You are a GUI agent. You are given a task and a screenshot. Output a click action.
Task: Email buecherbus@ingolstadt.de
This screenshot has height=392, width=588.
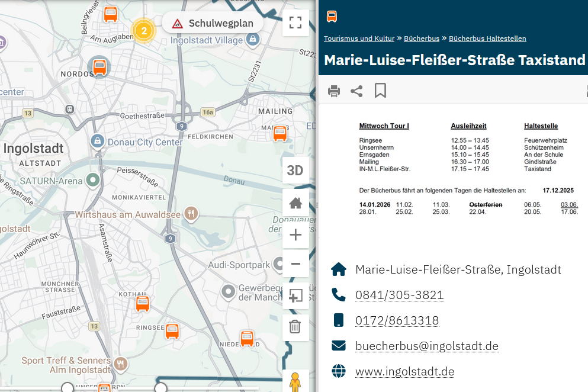427,346
